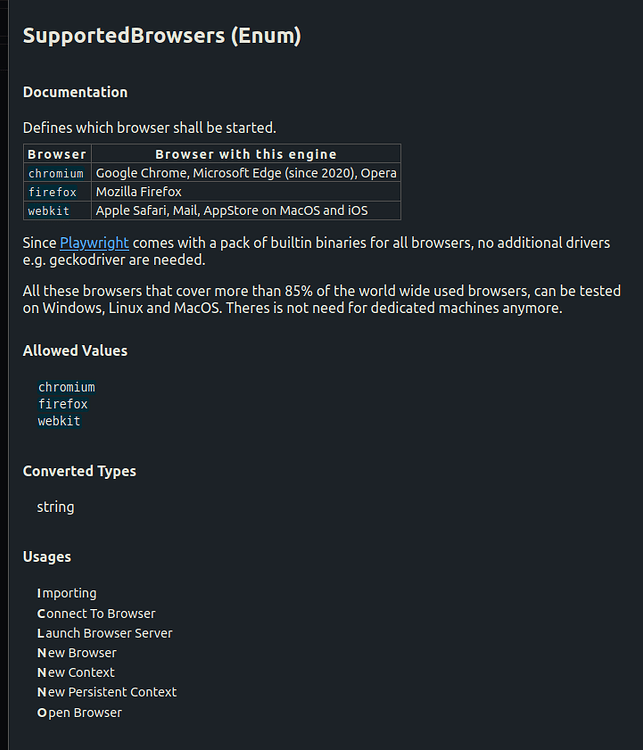Click the firefox allowed value
The width and height of the screenshot is (643, 750).
[63, 404]
